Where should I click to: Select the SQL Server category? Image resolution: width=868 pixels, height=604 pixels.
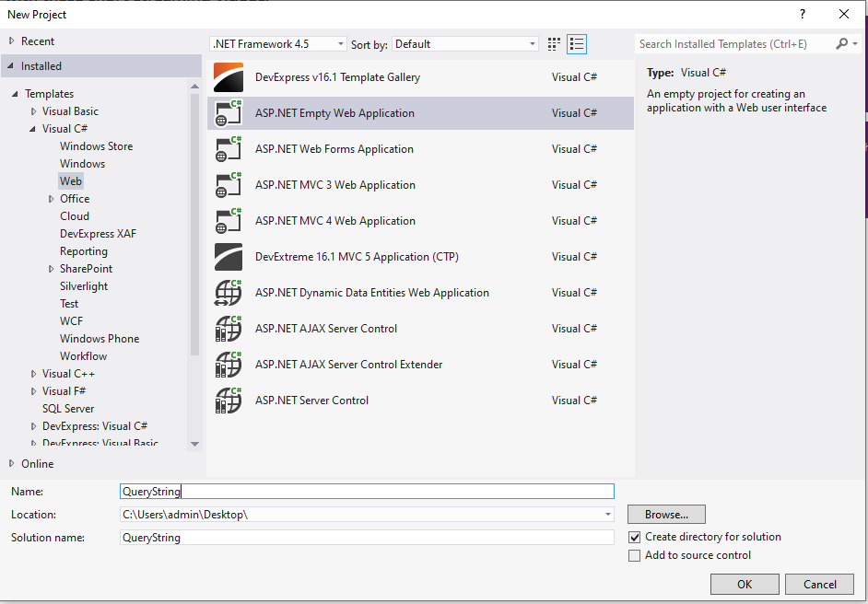point(68,409)
